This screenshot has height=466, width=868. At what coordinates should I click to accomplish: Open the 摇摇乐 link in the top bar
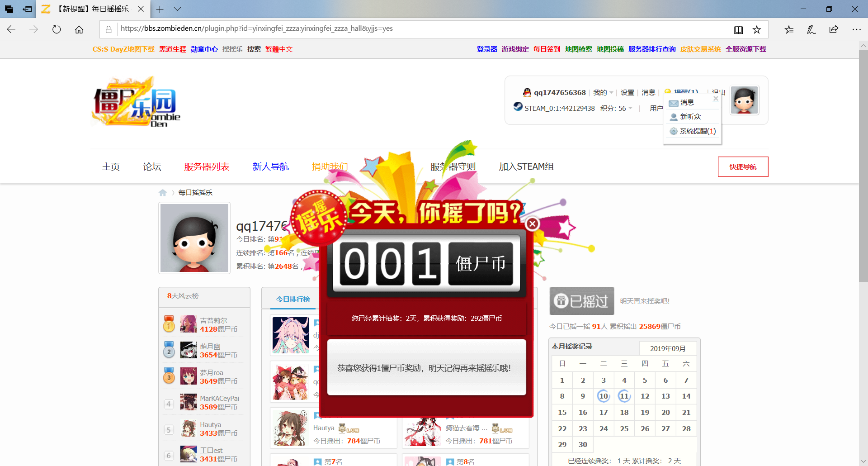(232, 49)
